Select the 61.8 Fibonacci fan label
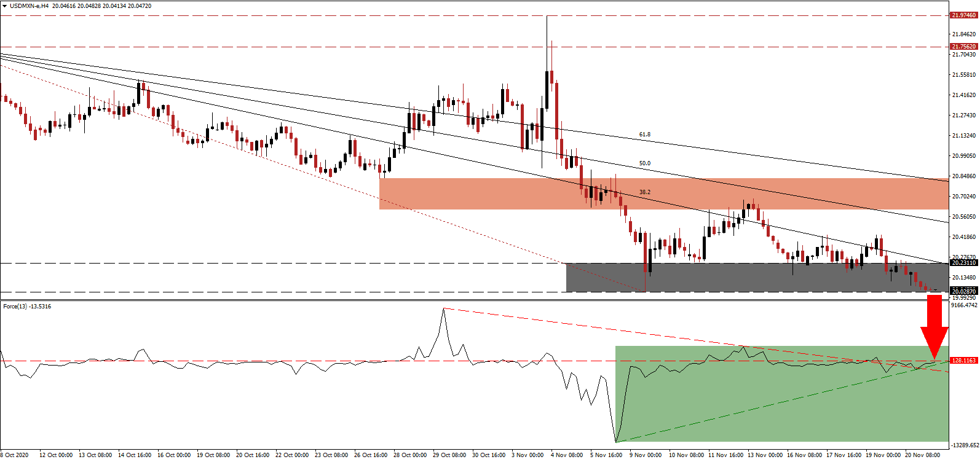The width and height of the screenshot is (980, 462). click(644, 135)
